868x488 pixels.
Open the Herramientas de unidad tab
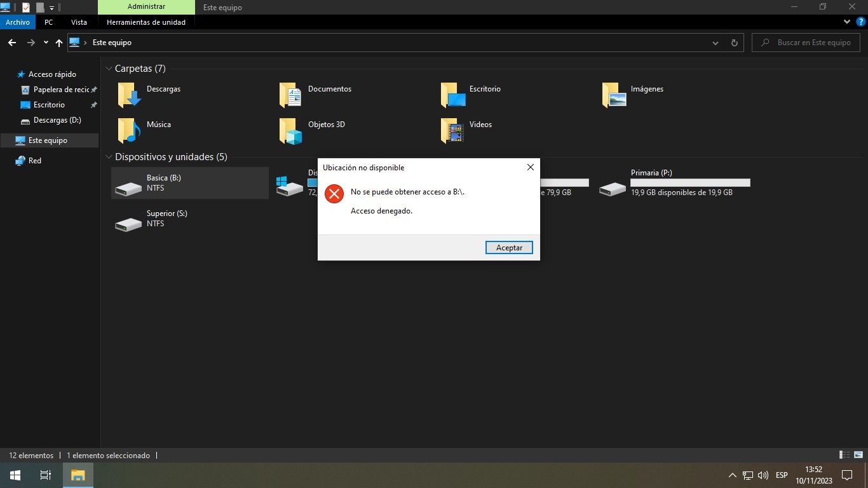[x=146, y=22]
